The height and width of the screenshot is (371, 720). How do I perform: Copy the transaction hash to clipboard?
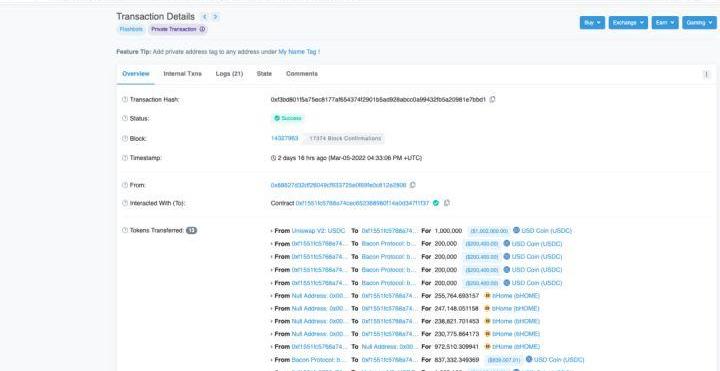[x=492, y=99]
